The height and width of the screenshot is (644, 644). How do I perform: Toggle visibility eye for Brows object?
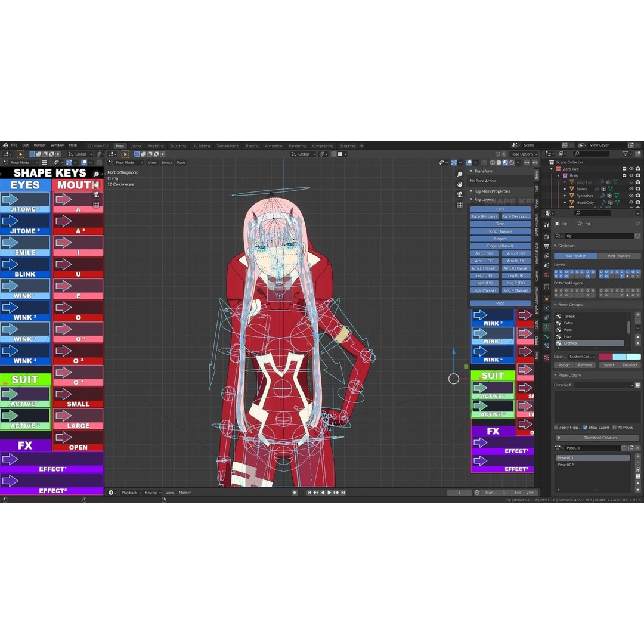point(631,189)
